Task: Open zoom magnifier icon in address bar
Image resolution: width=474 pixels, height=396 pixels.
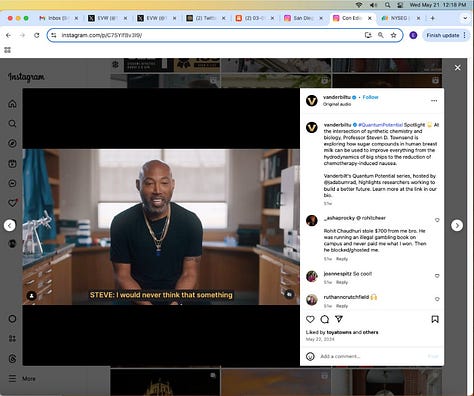Action: 381,35
